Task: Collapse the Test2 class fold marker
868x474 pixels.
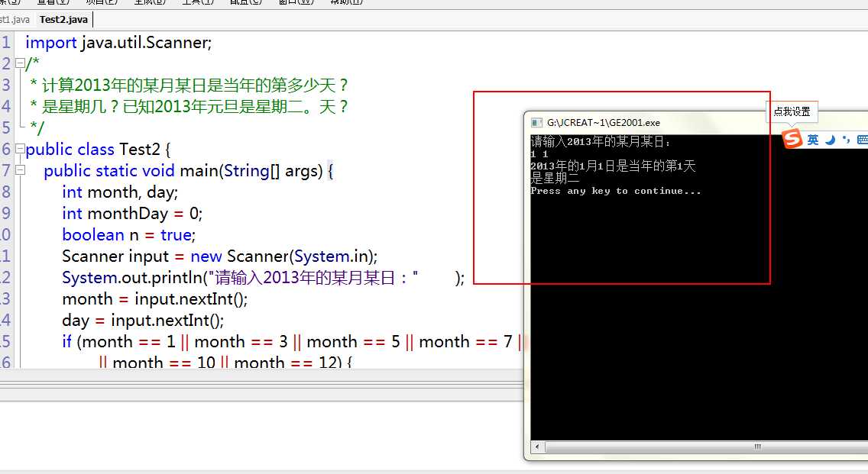Action: pyautogui.click(x=20, y=149)
